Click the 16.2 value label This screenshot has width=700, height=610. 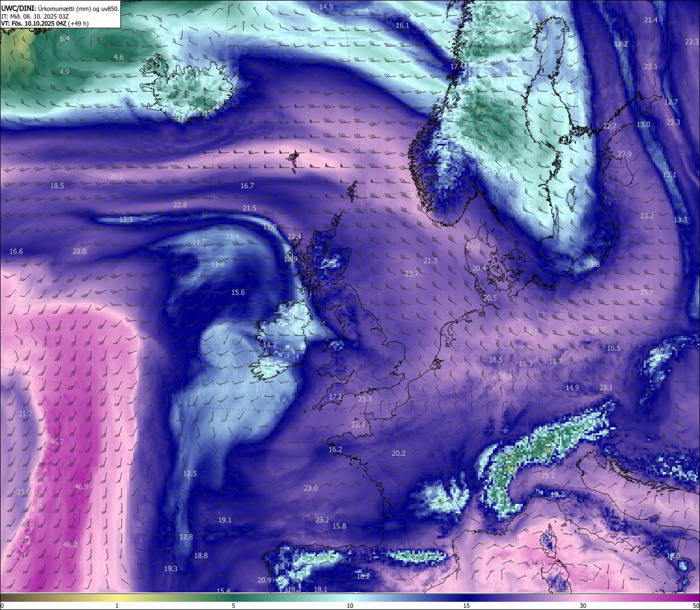coord(335,449)
